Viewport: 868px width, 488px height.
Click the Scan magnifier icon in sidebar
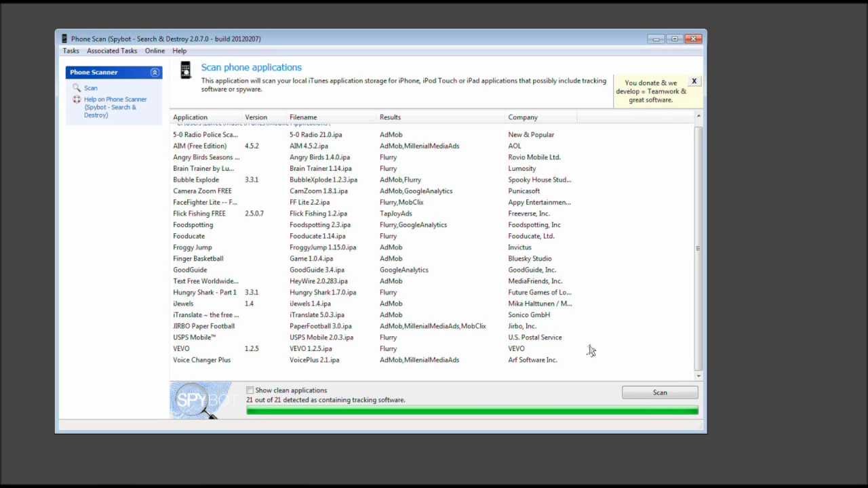pyautogui.click(x=77, y=87)
